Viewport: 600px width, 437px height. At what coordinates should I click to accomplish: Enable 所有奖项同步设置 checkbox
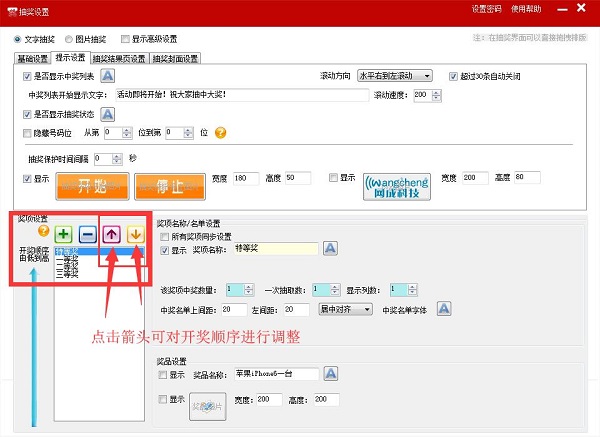coord(164,235)
